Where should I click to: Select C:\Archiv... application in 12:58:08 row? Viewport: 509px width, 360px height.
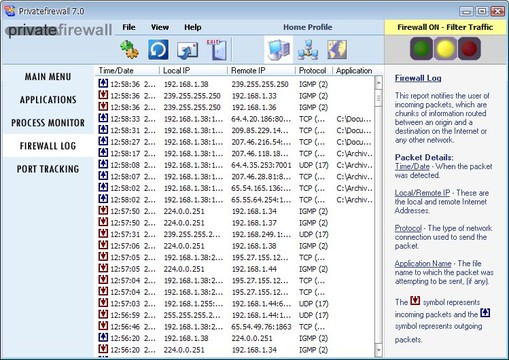click(354, 165)
